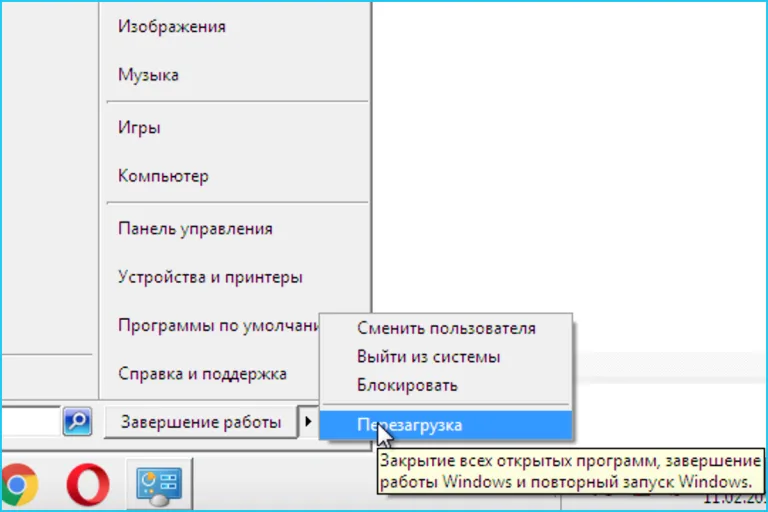Select Игры in the Start menu
The height and width of the screenshot is (512, 768).
pos(139,128)
